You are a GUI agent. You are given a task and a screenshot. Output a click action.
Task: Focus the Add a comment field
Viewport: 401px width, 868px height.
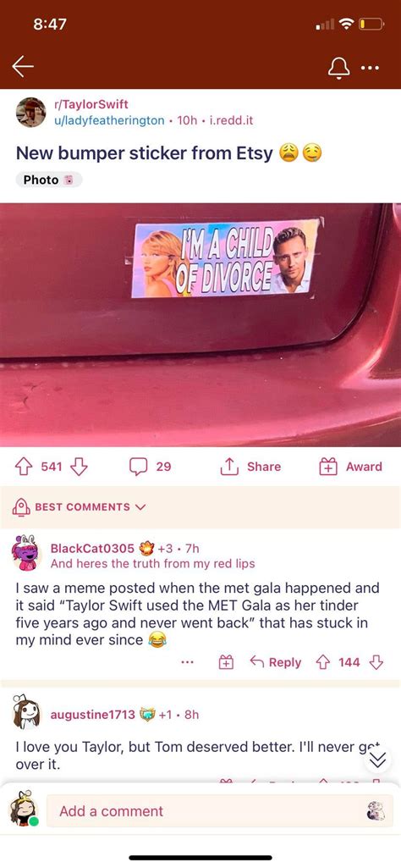coord(220,811)
